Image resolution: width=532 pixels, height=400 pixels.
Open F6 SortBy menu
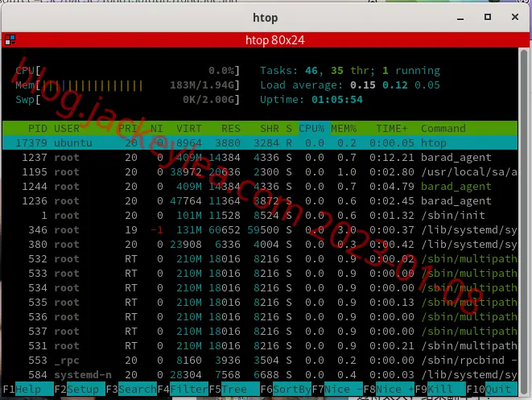pos(286,390)
